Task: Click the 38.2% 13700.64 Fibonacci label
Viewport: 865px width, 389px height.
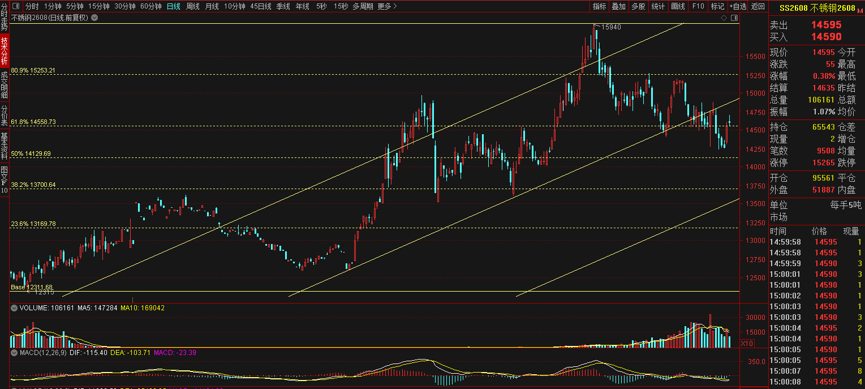Action: [33, 184]
